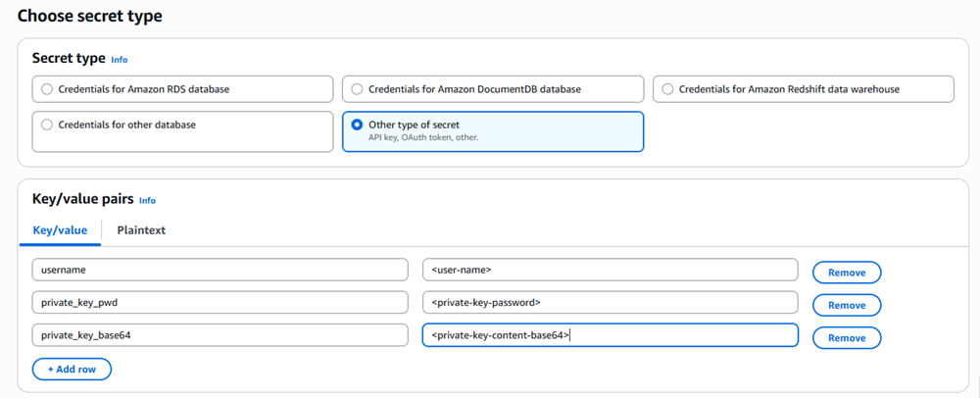The width and height of the screenshot is (980, 398).
Task: Remove the username row
Action: tap(847, 274)
